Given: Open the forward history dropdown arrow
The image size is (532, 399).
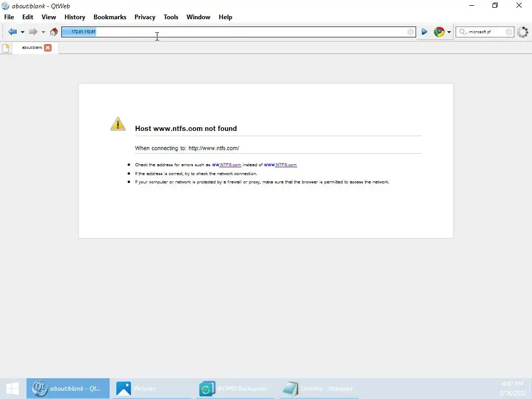Looking at the screenshot, I should [43, 32].
